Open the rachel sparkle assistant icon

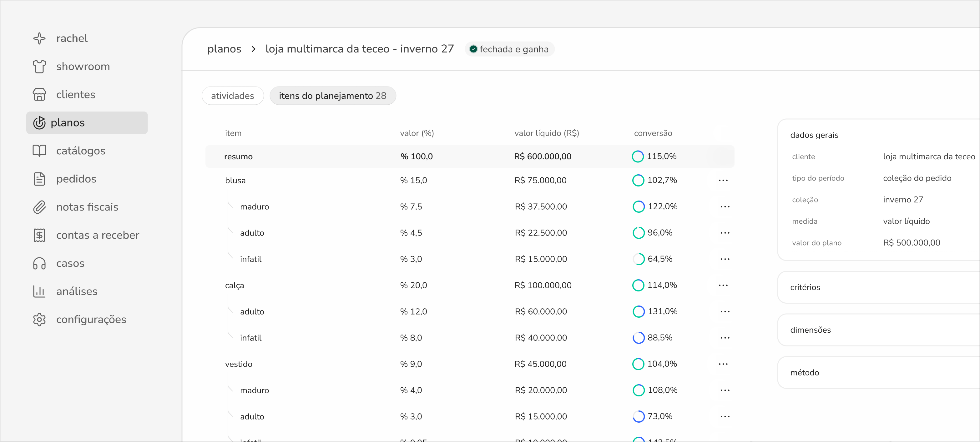(39, 38)
